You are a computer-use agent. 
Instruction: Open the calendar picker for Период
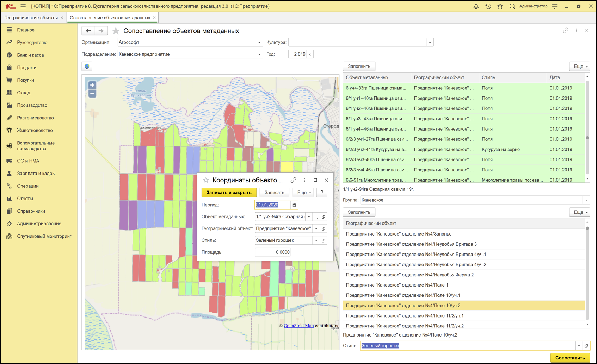click(294, 205)
